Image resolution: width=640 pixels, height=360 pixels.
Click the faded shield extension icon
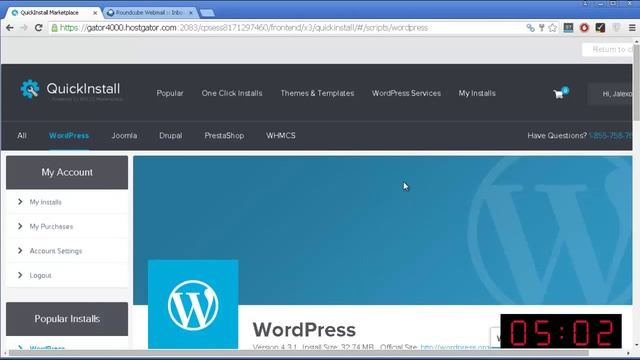pyautogui.click(x=616, y=28)
